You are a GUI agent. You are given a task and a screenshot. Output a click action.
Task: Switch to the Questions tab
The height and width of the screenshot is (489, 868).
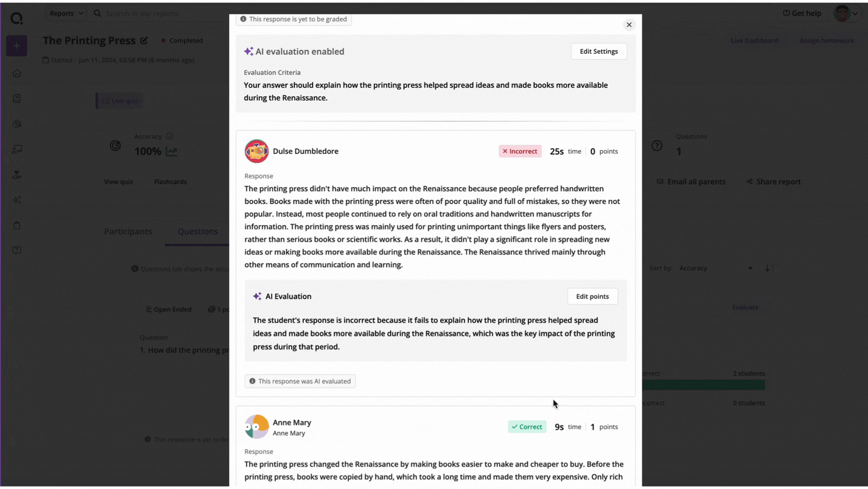click(x=197, y=231)
